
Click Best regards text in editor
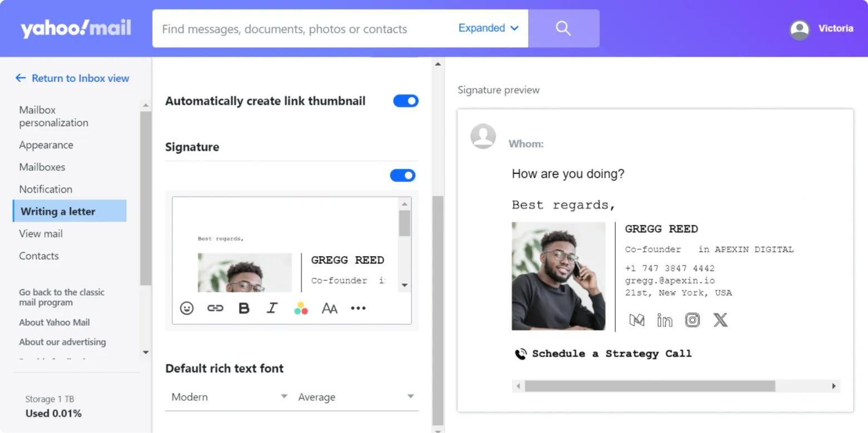221,239
